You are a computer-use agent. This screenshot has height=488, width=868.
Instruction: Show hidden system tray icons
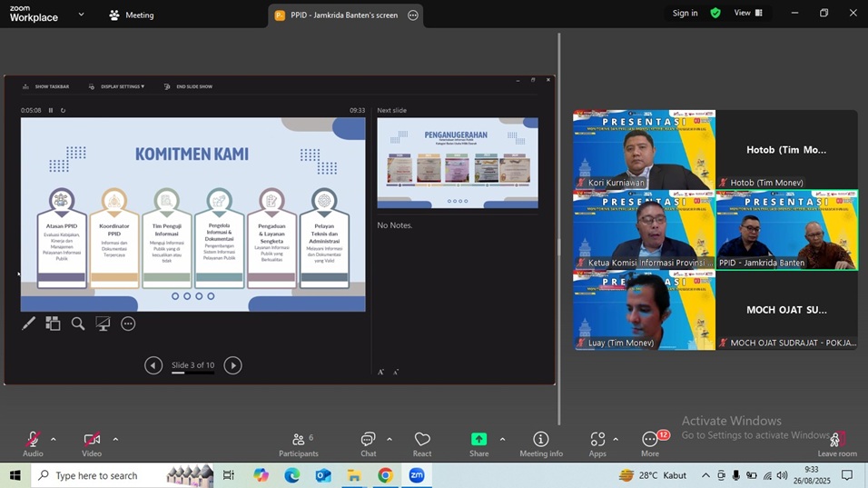705,475
